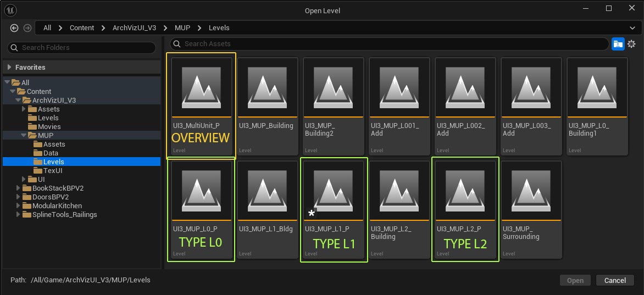The image size is (644, 295).
Task: Select the TexUI folder
Action: [81, 170]
